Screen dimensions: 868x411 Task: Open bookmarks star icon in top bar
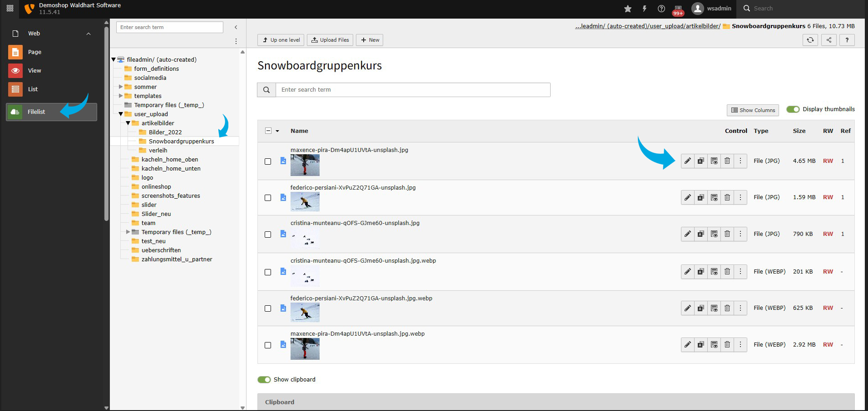[628, 9]
